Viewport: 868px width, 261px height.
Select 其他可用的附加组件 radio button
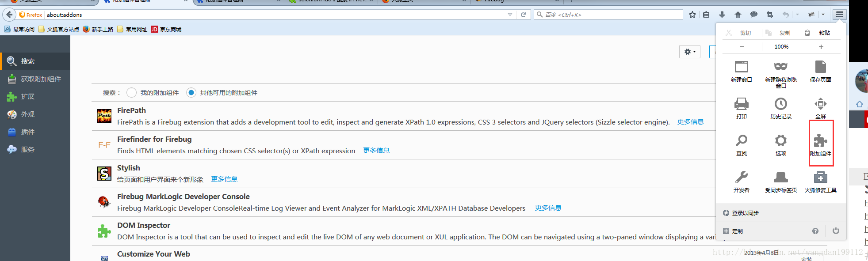191,93
